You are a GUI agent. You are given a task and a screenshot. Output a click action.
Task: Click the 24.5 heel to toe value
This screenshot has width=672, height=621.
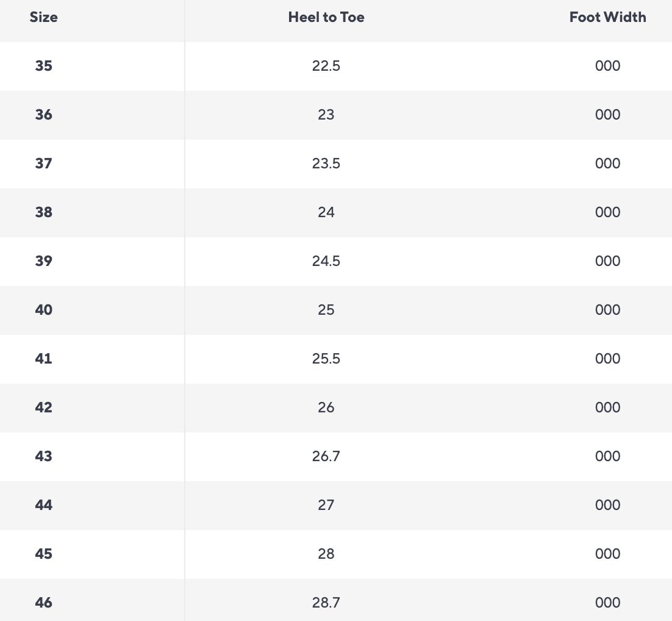point(326,261)
